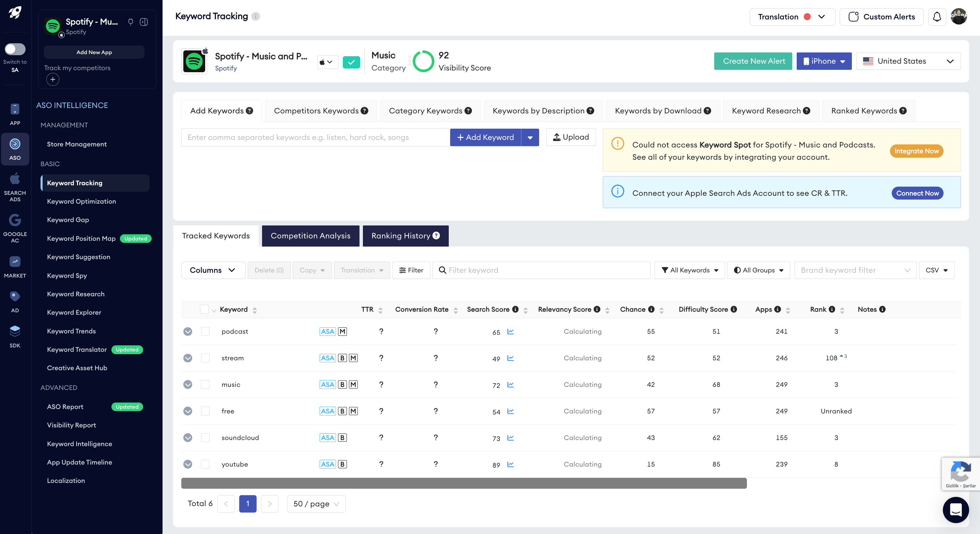Open the All Groups dropdown
Screen dimensions: 980x534
(758, 270)
